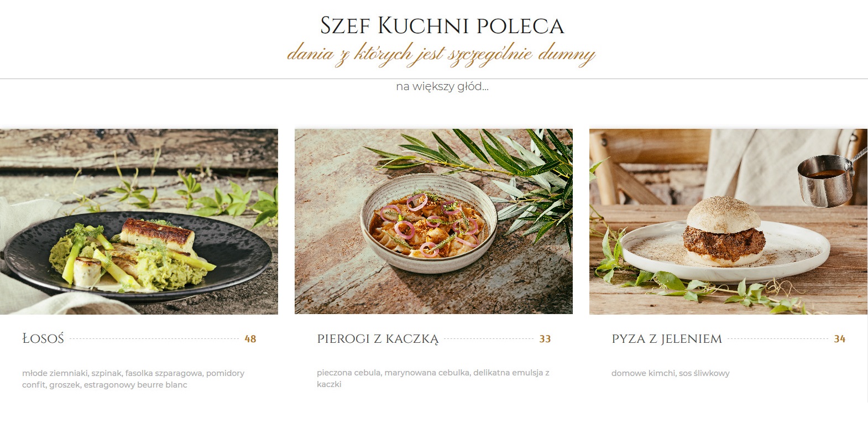Click the Szef Kuchni poleca heading

click(x=442, y=26)
